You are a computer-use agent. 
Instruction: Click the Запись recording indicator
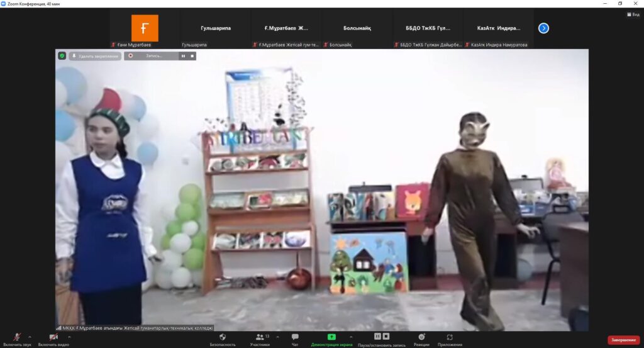click(151, 55)
